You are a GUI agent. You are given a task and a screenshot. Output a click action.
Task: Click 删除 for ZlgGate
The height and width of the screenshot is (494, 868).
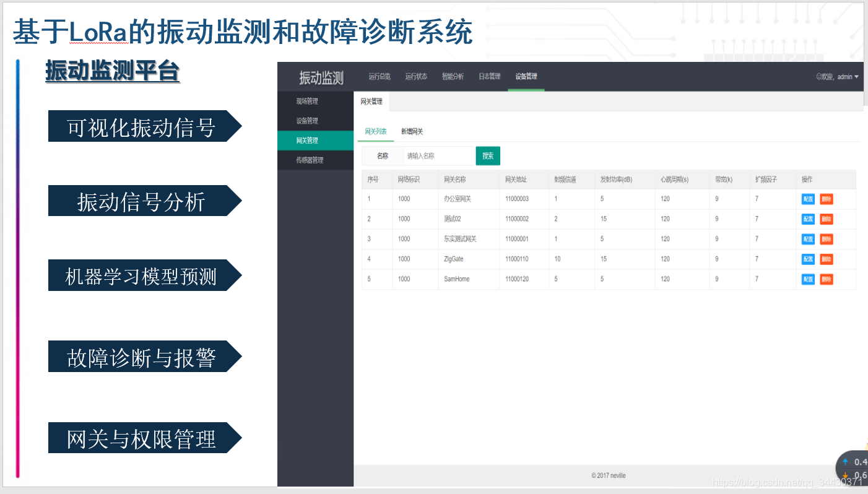tap(827, 259)
